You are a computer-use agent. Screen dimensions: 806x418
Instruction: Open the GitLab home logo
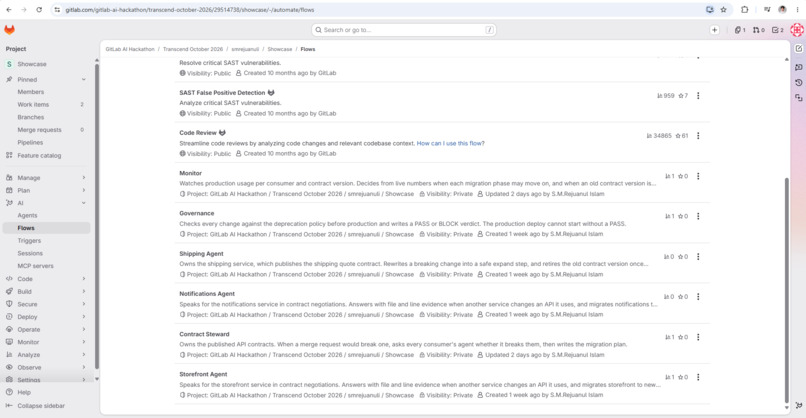click(9, 30)
